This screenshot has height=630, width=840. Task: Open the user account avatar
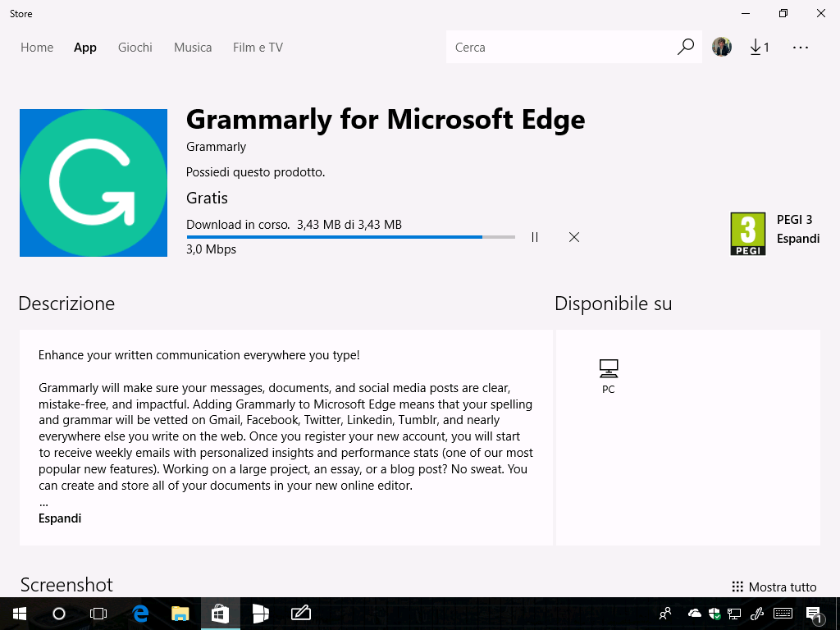tap(722, 47)
